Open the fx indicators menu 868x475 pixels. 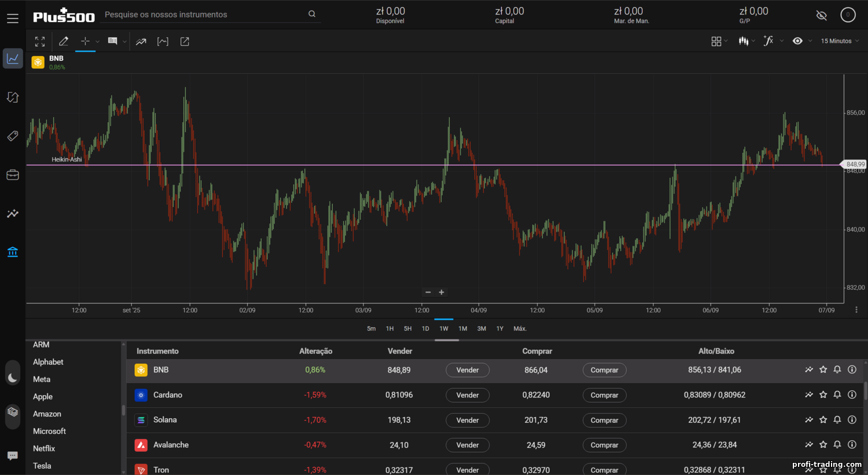click(x=770, y=41)
